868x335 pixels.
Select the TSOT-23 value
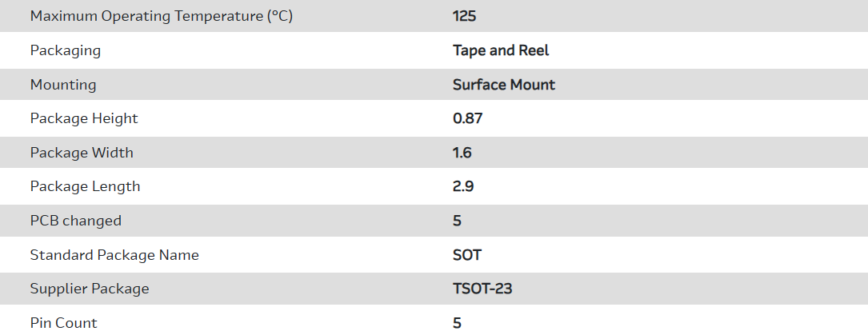pos(482,289)
